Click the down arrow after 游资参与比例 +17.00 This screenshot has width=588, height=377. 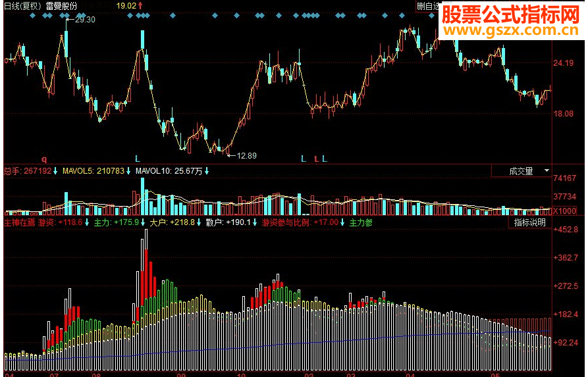pos(342,222)
